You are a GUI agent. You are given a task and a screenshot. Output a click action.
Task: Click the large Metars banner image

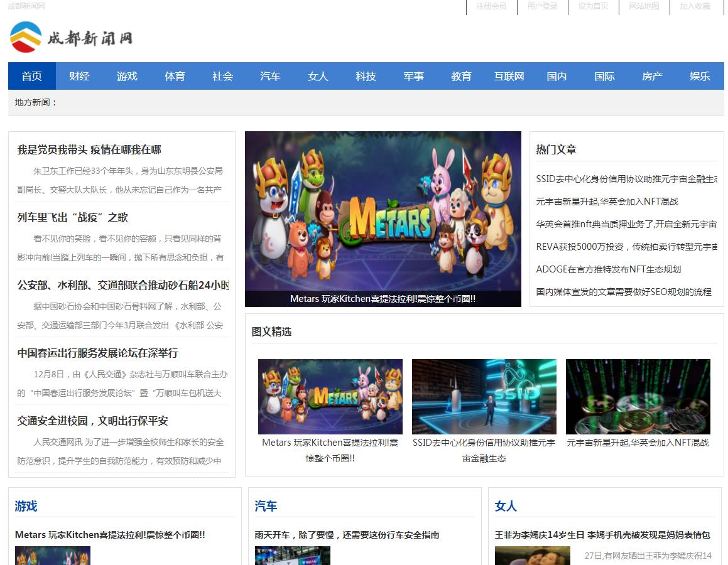tap(383, 211)
